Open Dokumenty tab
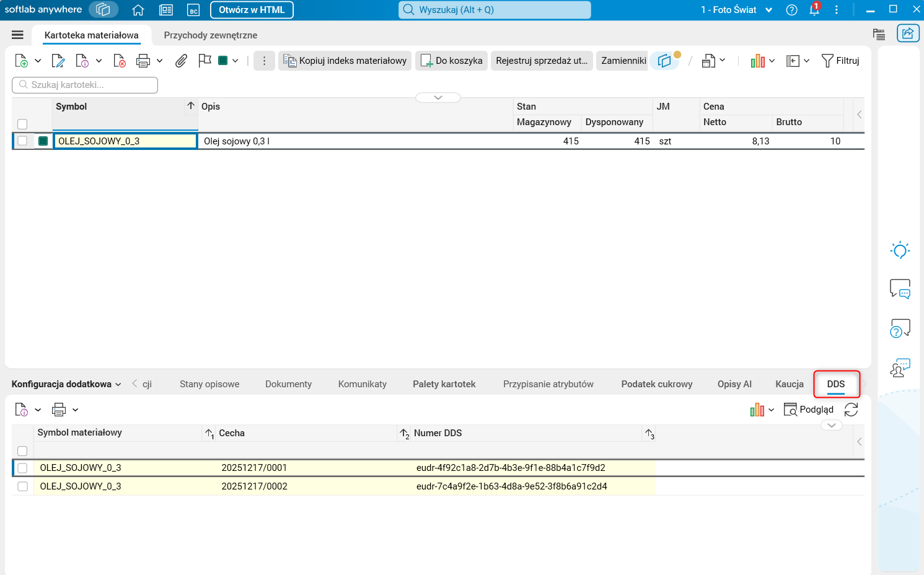The height and width of the screenshot is (575, 924). [x=289, y=384]
